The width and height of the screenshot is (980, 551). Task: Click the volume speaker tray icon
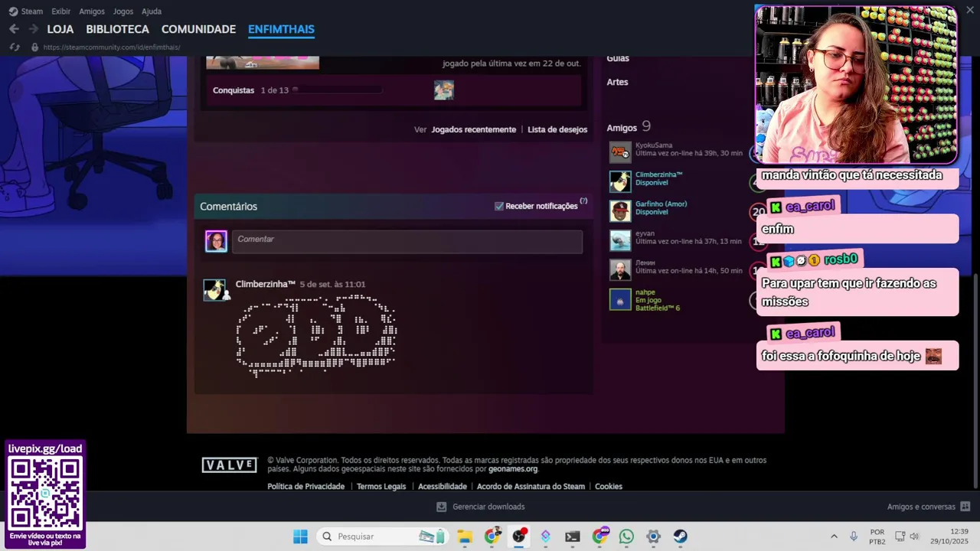(x=914, y=536)
